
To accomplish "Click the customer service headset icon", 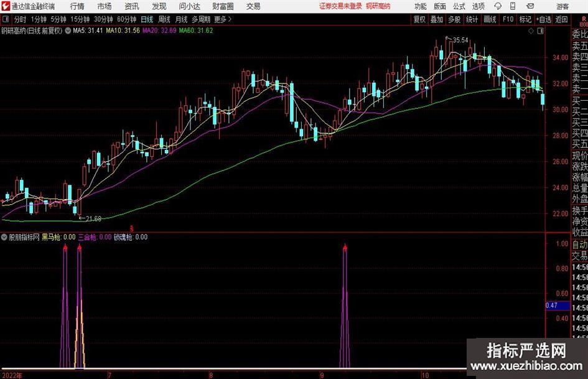I will click(498, 6).
